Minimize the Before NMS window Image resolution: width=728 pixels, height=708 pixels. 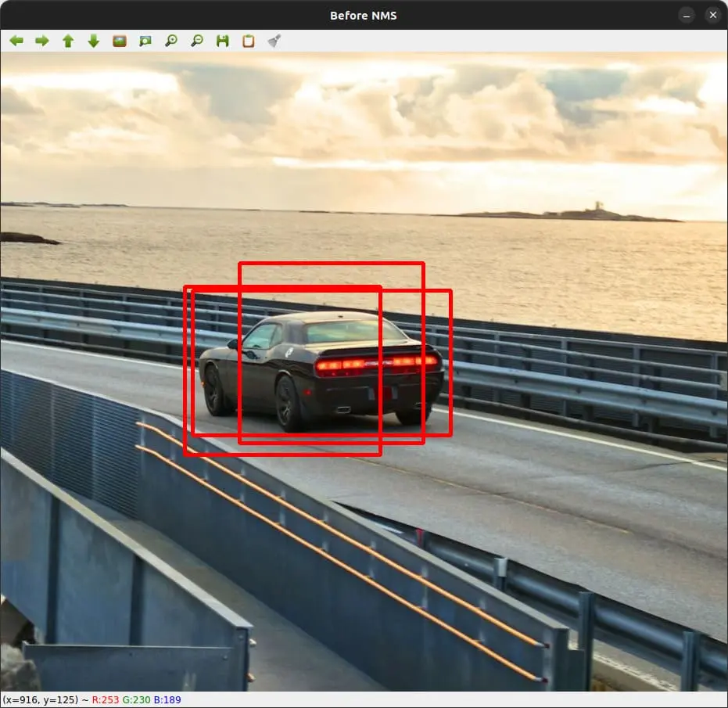click(686, 15)
